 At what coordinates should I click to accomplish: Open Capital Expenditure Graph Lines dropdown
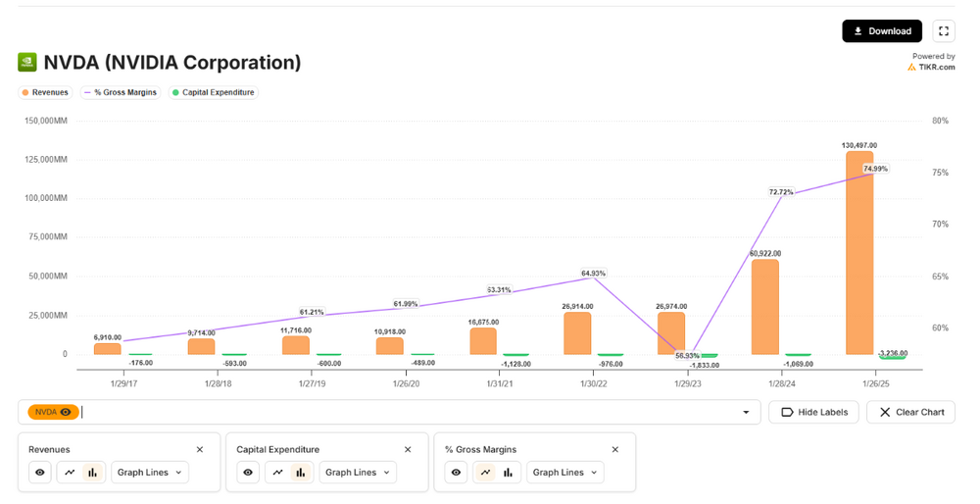click(358, 472)
